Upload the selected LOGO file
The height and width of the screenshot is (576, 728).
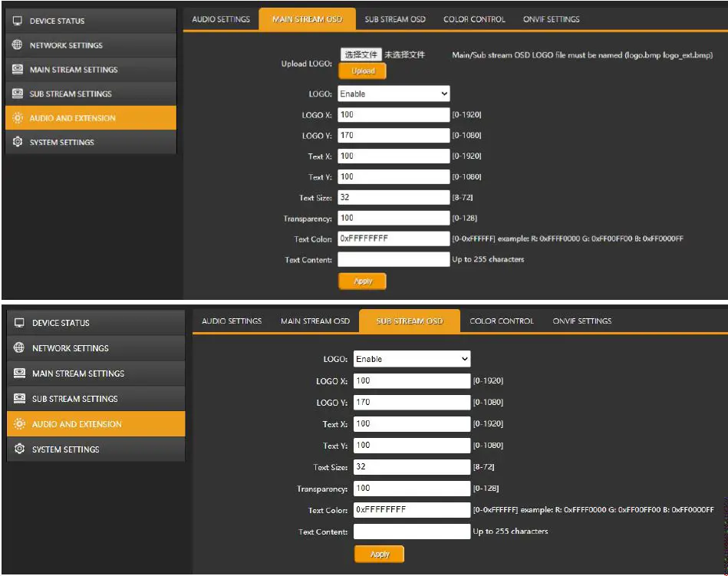pyautogui.click(x=361, y=70)
